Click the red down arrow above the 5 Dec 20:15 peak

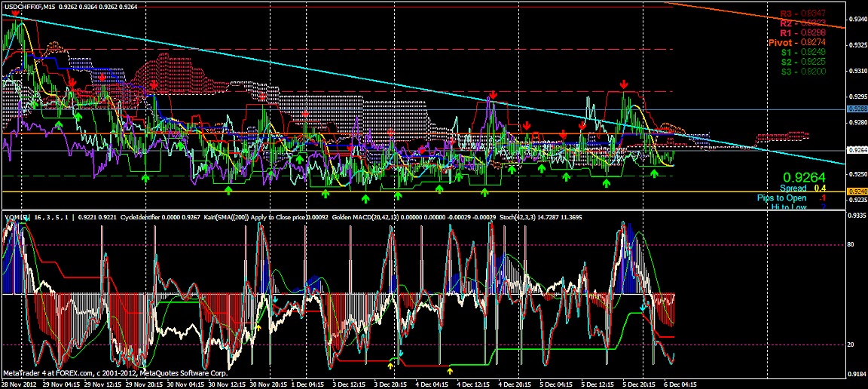point(624,83)
